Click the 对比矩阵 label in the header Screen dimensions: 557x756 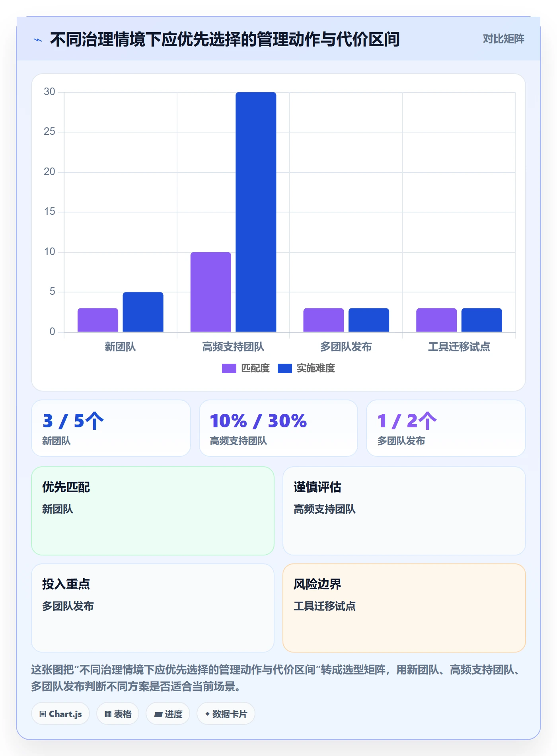click(x=503, y=39)
